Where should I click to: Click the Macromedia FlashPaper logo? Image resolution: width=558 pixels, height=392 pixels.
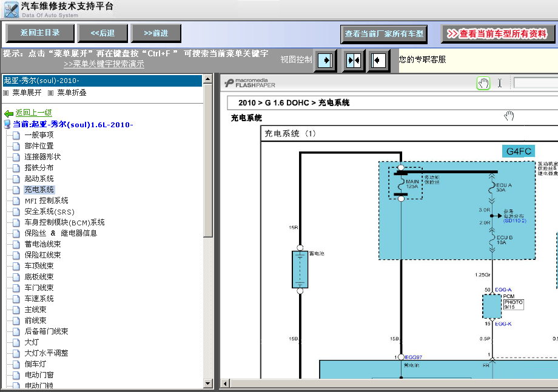[x=250, y=83]
